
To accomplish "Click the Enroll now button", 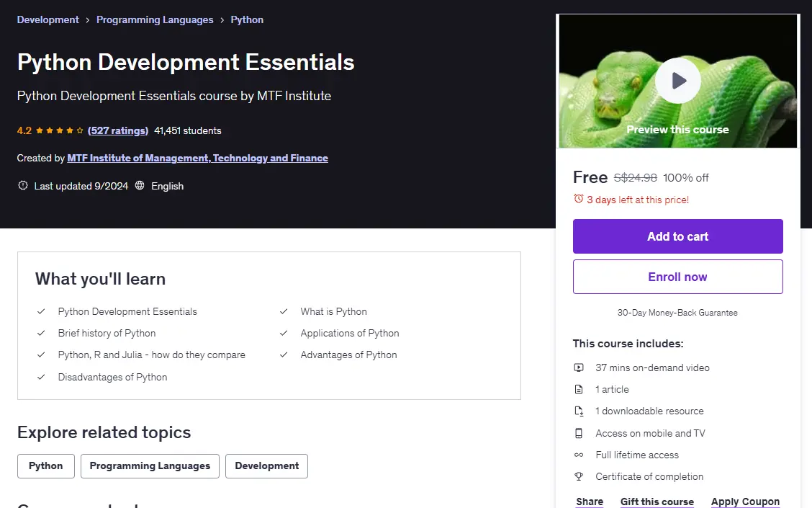I will [x=677, y=277].
